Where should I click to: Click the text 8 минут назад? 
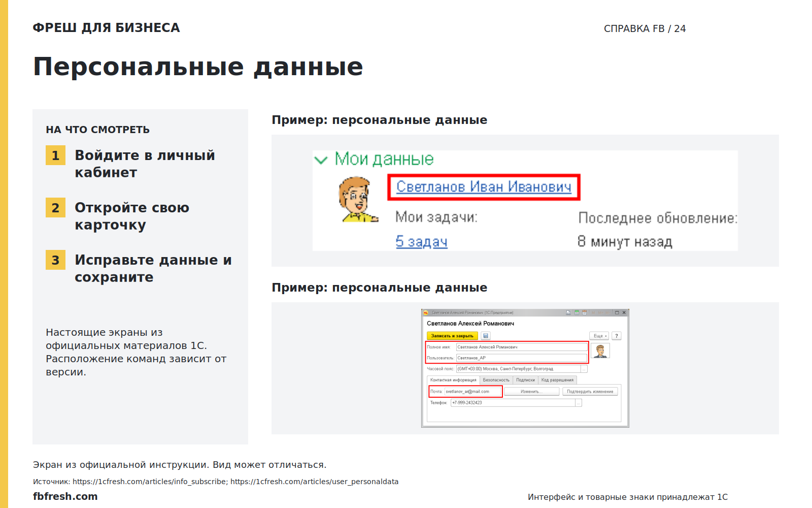pos(625,242)
